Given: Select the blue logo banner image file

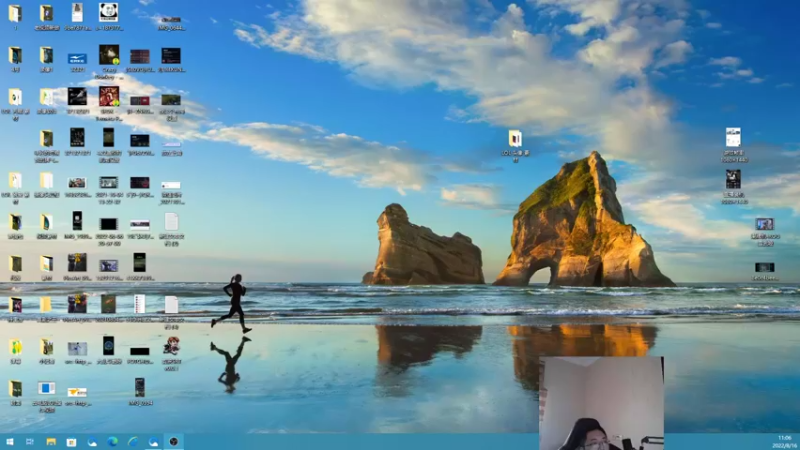Looking at the screenshot, I should [78, 59].
